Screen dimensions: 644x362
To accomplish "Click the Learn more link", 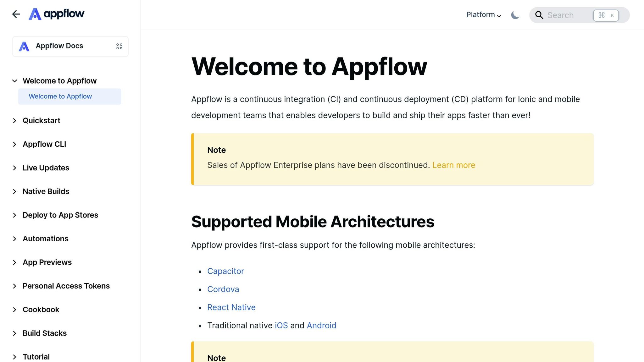I will pos(454,165).
